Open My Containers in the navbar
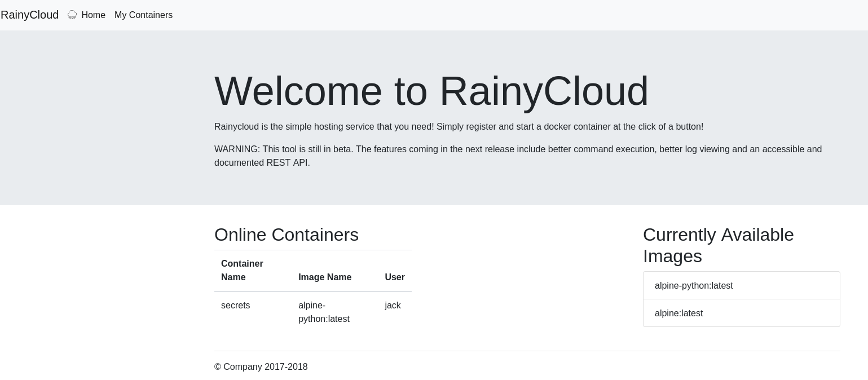The image size is (868, 380). 143,15
